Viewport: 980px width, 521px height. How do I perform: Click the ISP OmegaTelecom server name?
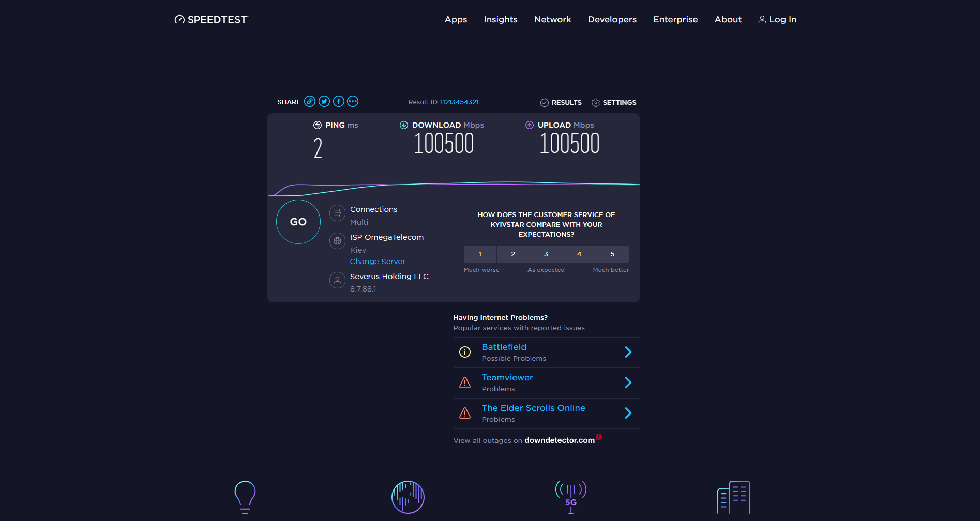click(x=387, y=237)
